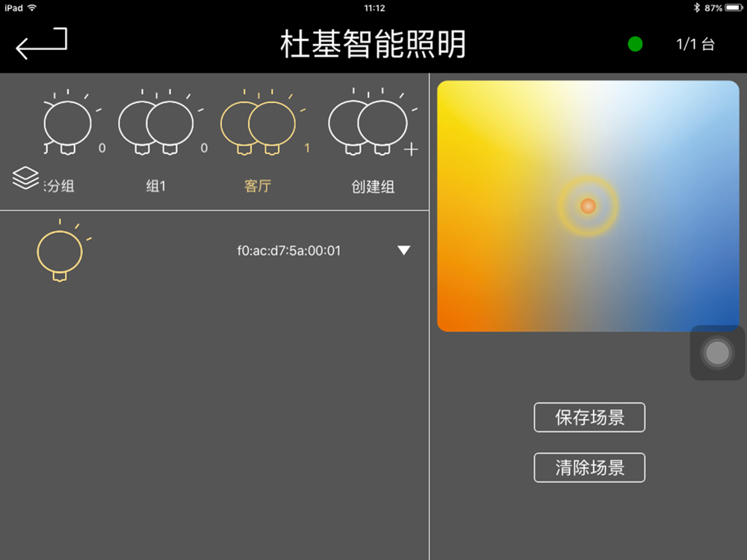
Task: Toggle the yellow bulb for device f0:ac:d7:5a:00:01
Action: [61, 250]
